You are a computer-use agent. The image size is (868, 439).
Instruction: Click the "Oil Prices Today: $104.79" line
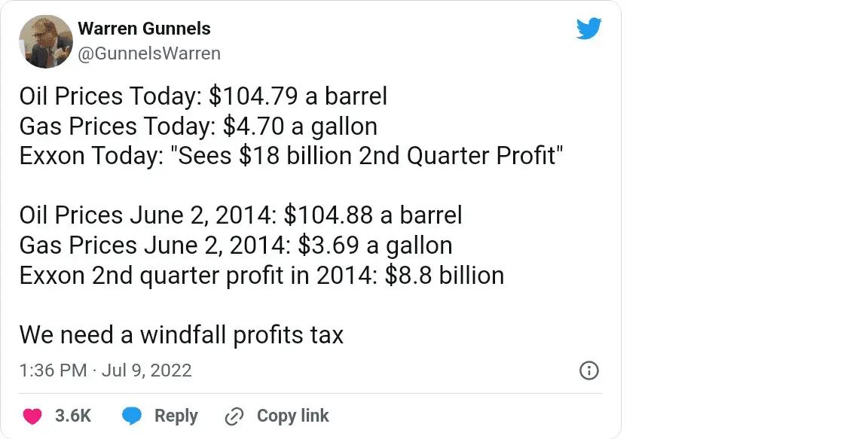203,96
